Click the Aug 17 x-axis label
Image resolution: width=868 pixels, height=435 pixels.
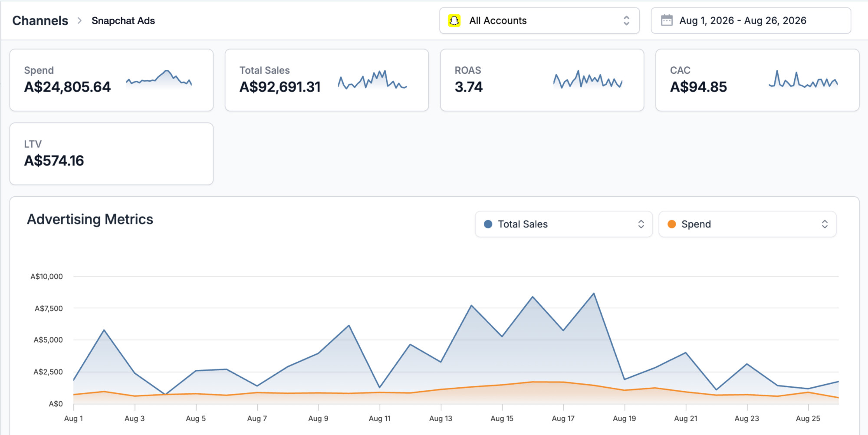click(x=563, y=419)
